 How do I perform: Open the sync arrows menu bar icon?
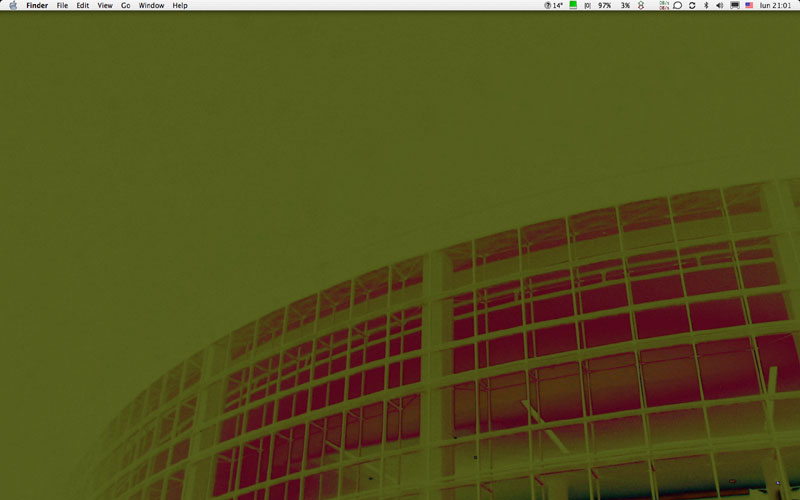tap(692, 5)
